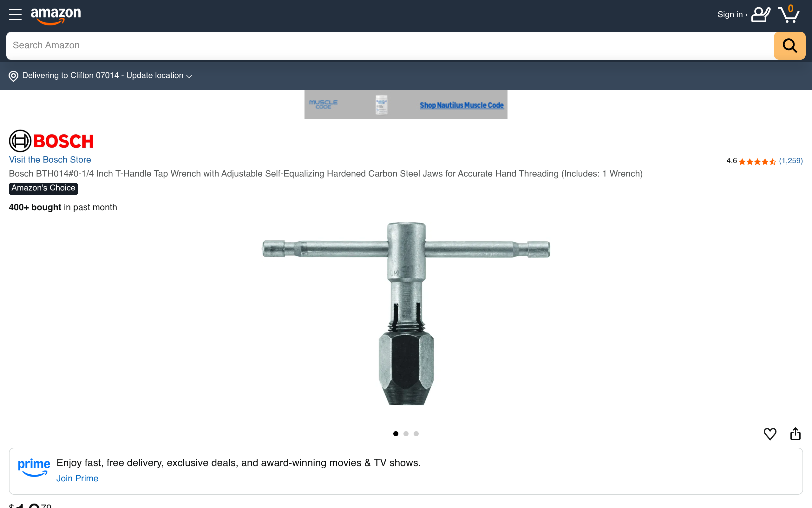Image resolution: width=812 pixels, height=508 pixels.
Task: Open the account profile icon
Action: [761, 15]
